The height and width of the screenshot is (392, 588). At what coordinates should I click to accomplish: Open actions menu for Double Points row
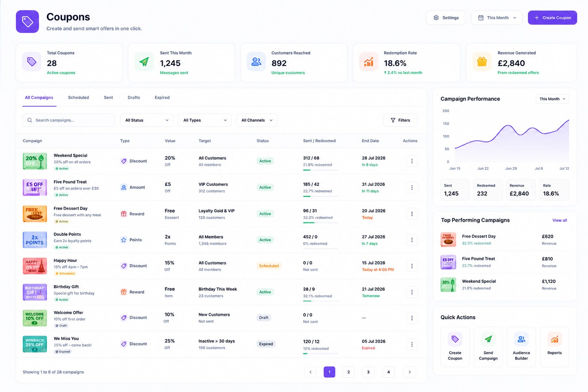coord(412,240)
